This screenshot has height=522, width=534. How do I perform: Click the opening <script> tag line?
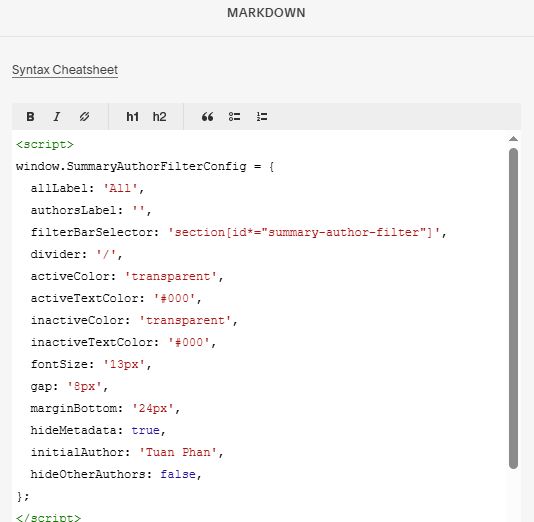(x=45, y=144)
